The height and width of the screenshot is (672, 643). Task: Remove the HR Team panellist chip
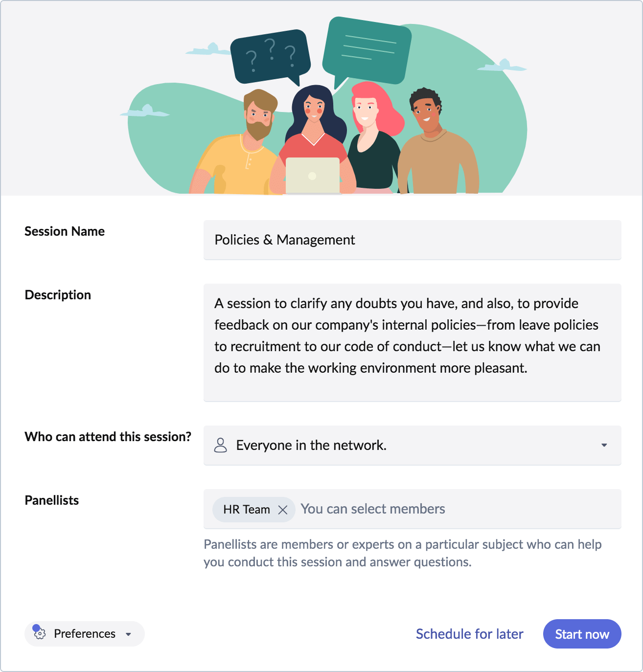[x=283, y=510]
